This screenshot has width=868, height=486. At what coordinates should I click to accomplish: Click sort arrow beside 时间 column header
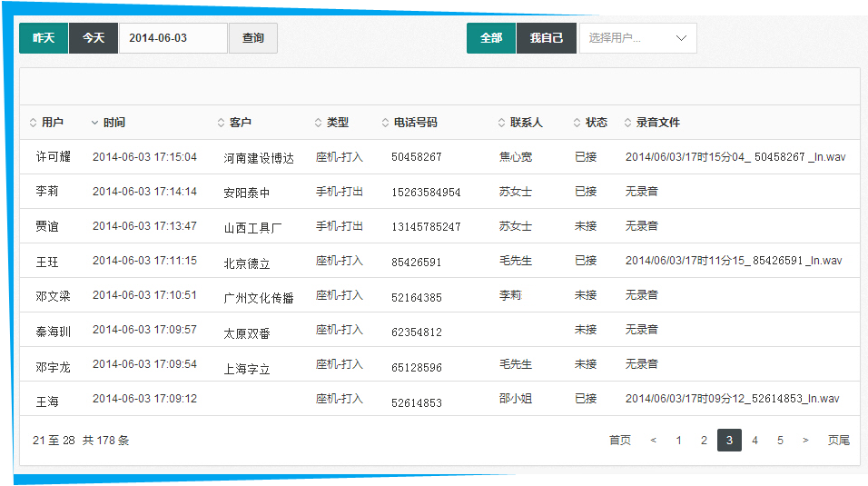point(94,123)
